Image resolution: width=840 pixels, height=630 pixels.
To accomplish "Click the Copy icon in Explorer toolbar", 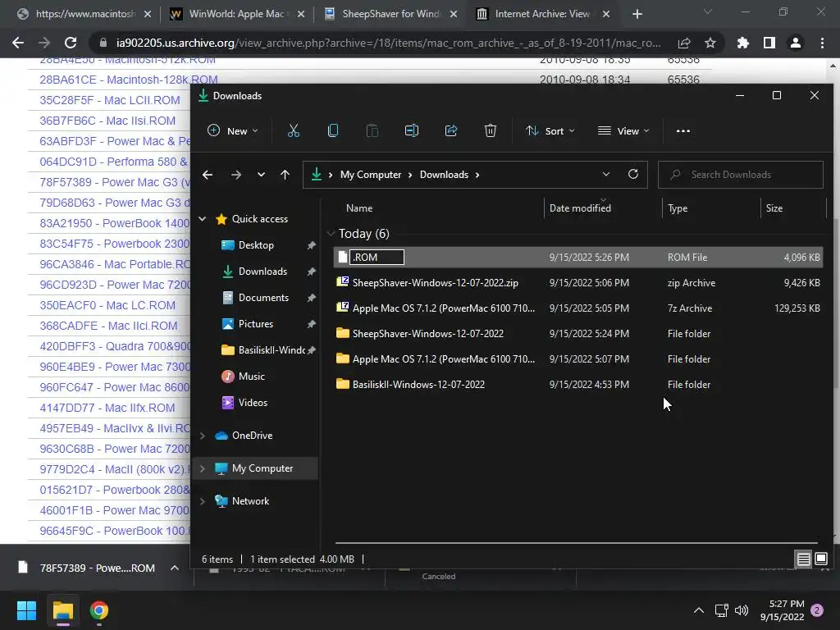I will click(333, 130).
